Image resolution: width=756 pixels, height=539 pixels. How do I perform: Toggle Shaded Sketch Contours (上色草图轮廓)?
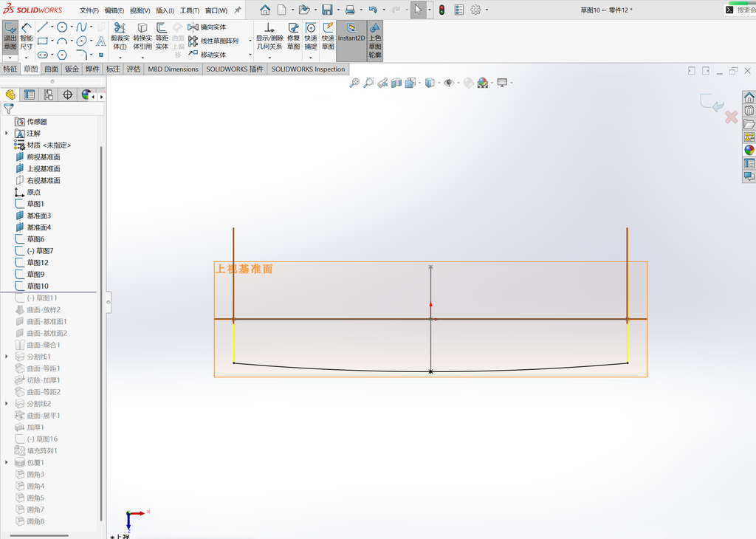click(x=374, y=41)
